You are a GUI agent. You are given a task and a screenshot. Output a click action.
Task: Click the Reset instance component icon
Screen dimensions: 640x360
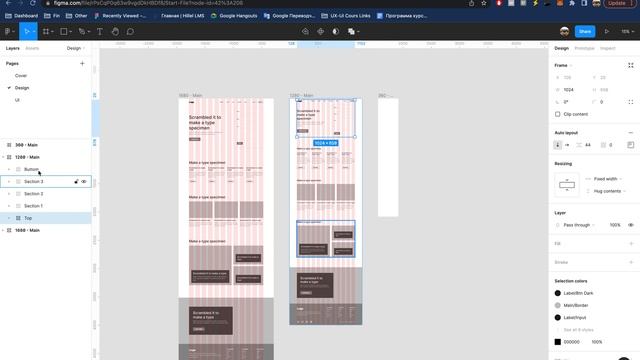click(x=305, y=31)
